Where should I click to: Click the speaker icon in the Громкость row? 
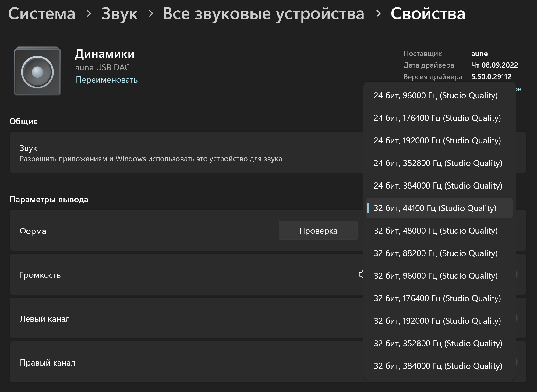361,274
